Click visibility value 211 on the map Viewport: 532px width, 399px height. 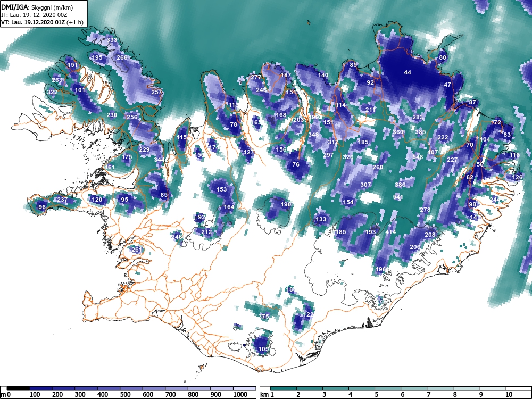[x=370, y=110]
